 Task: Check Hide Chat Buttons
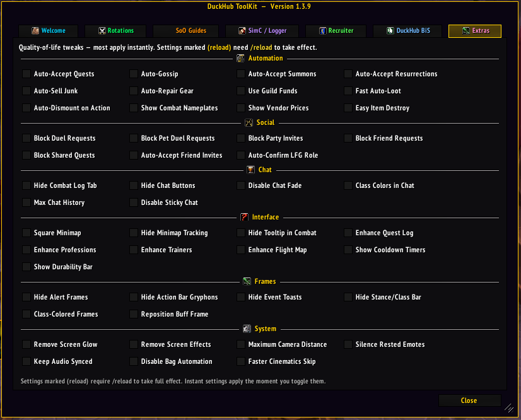click(134, 185)
